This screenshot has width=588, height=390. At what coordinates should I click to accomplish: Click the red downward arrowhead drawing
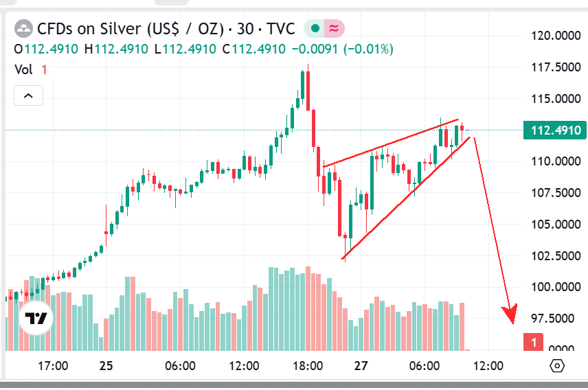point(510,313)
